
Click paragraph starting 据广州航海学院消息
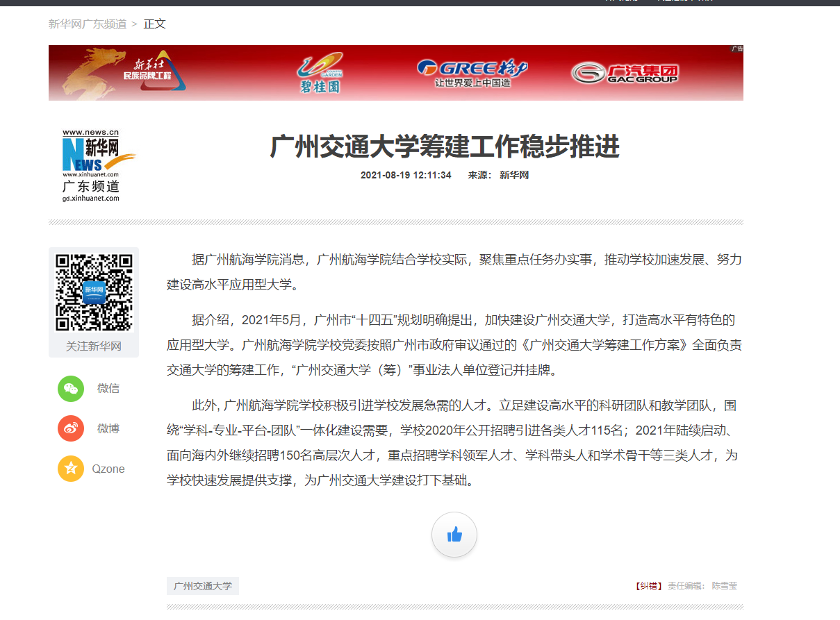pos(454,272)
